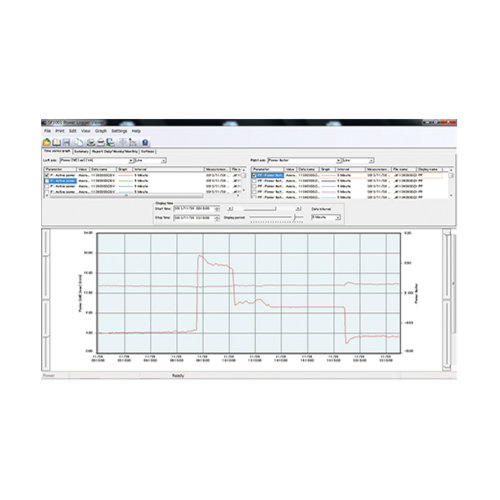Click the left list horizontal scrollbar
The image size is (500, 500).
[x=126, y=196]
